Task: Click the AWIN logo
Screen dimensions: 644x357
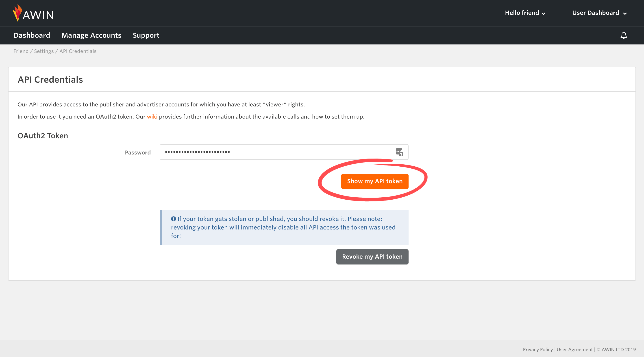Action: pyautogui.click(x=33, y=13)
